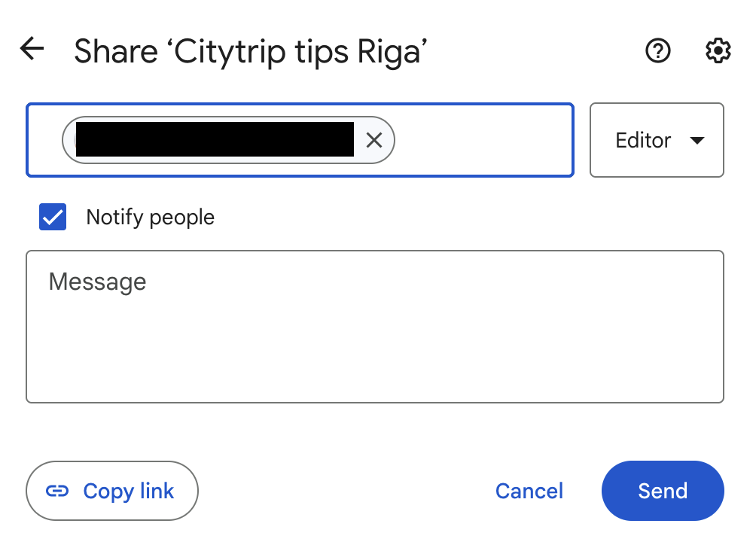
Task: Select the Editor label in the permission box
Action: pos(643,140)
